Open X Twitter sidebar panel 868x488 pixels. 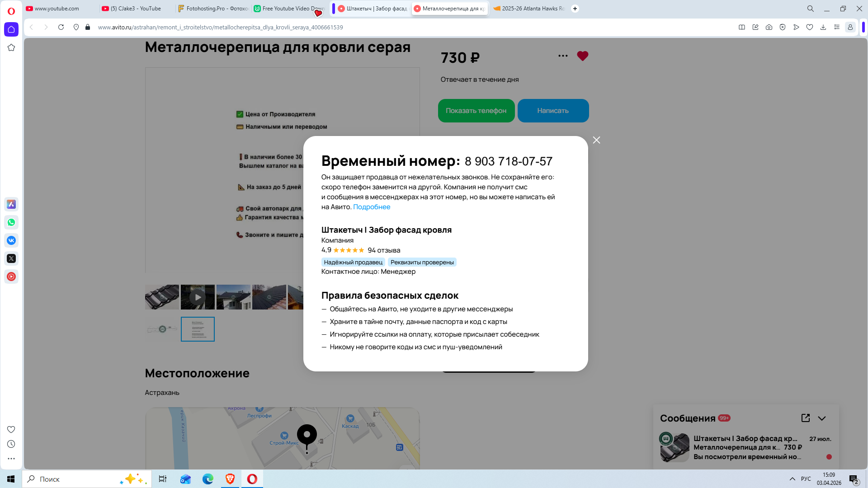11,258
